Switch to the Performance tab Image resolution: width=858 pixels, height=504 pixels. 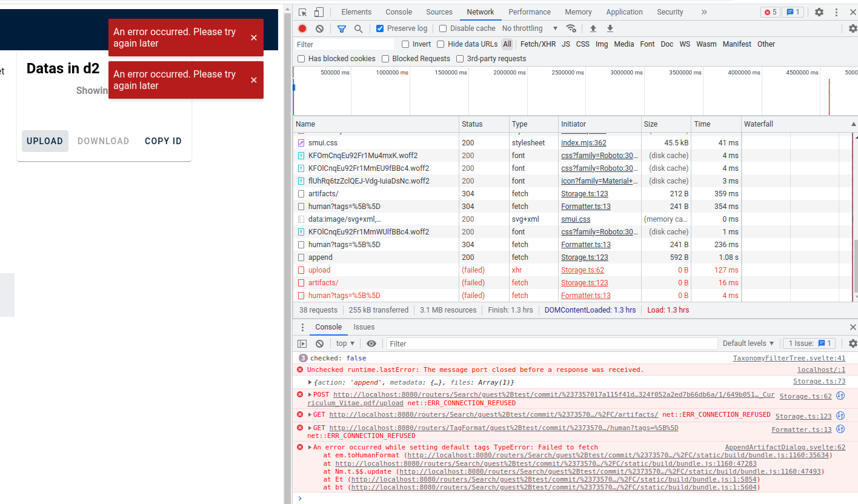tap(529, 12)
